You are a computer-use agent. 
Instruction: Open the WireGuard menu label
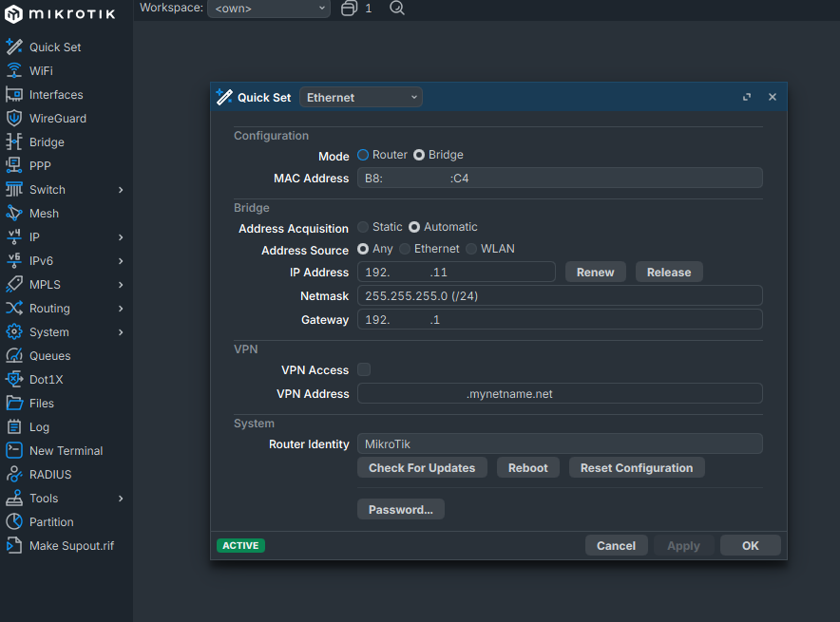[58, 119]
